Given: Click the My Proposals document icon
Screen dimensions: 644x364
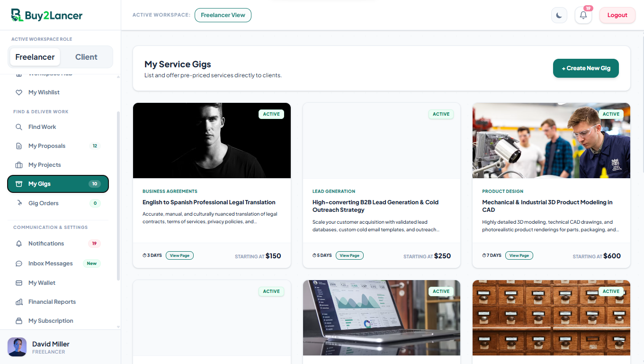Looking at the screenshot, I should pos(19,146).
